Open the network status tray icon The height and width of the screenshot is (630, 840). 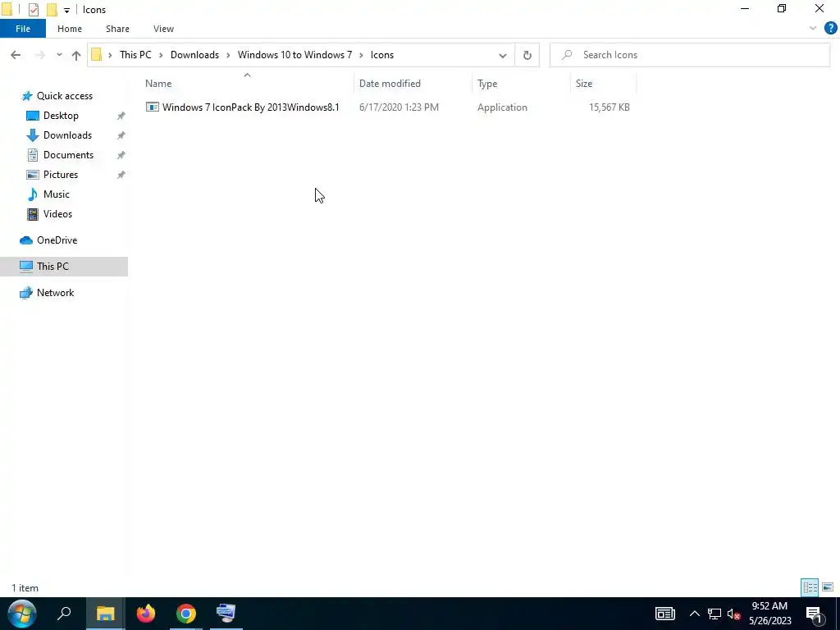(x=714, y=614)
